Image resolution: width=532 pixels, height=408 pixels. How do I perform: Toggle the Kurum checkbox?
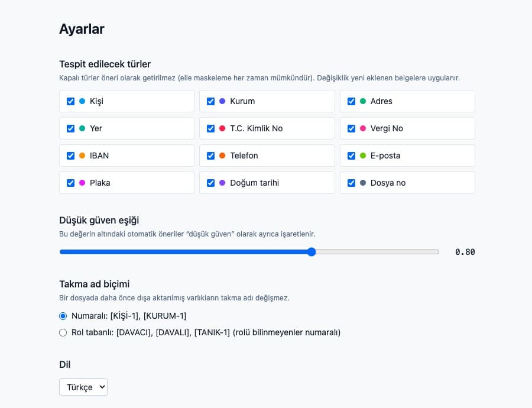(210, 102)
